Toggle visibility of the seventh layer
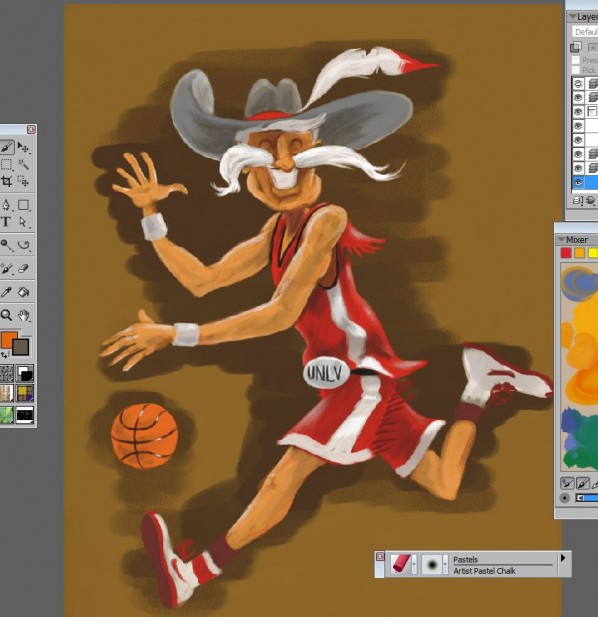This screenshot has width=598, height=617. tap(578, 168)
